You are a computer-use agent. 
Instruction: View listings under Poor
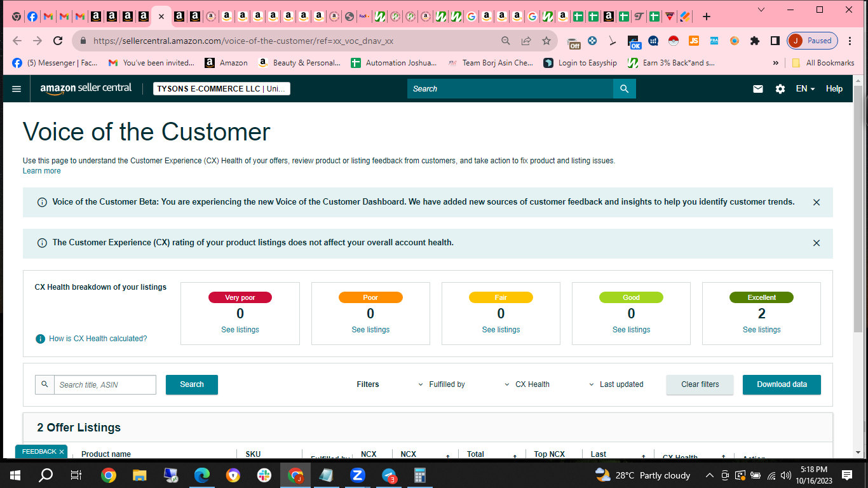click(370, 330)
